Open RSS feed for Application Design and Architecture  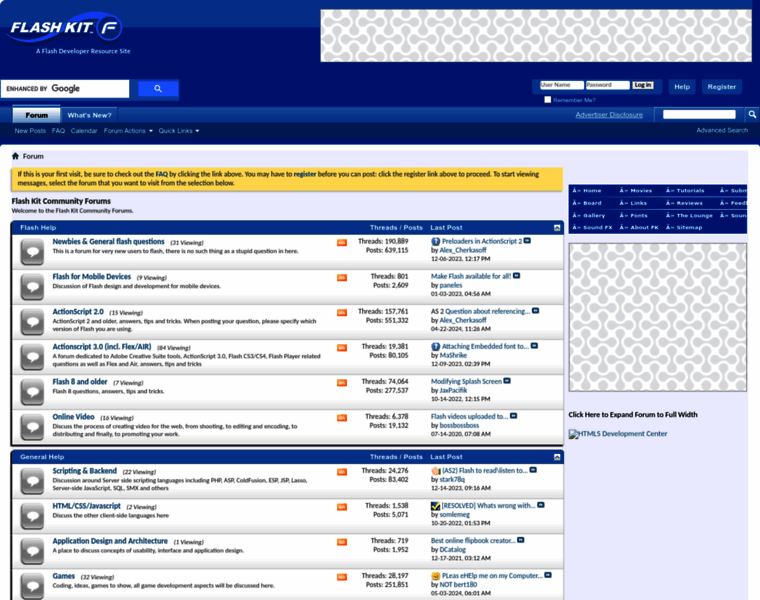pos(342,542)
